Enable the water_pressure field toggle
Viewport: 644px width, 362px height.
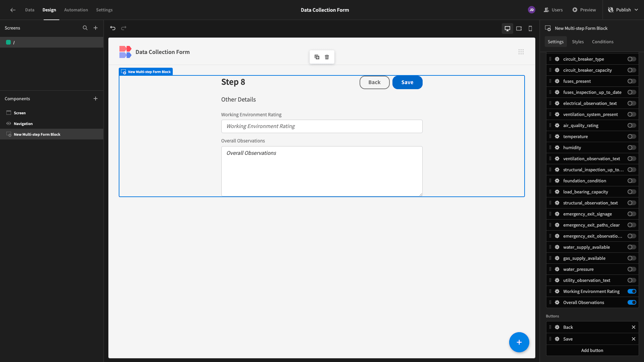point(632,269)
